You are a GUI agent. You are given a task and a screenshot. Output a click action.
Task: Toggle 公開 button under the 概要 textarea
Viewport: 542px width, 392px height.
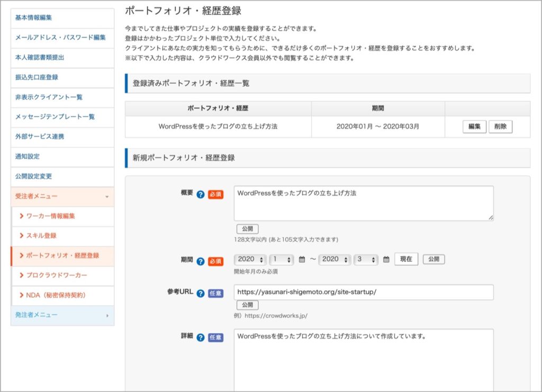tap(248, 229)
